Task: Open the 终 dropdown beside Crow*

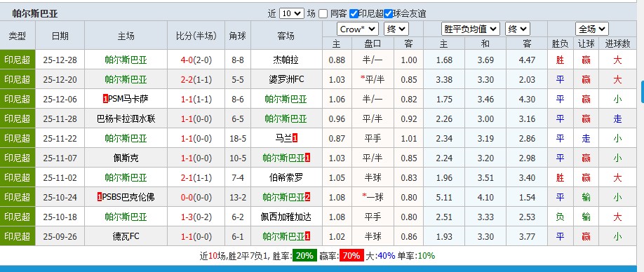Action: [x=396, y=29]
